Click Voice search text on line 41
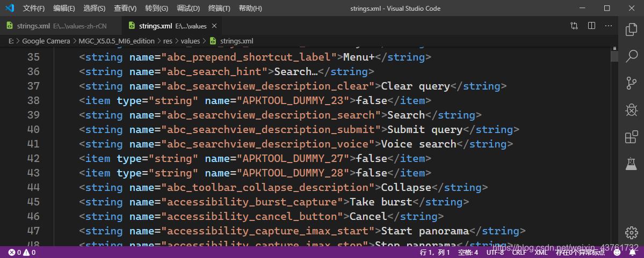Screen dimensions: 644x258 click(x=419, y=144)
